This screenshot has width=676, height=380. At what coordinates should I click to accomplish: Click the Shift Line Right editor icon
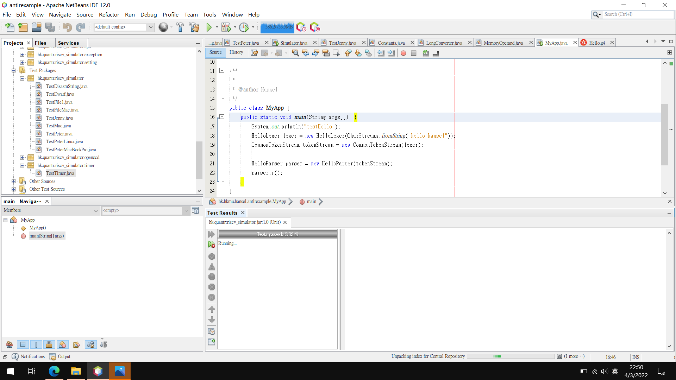pyautogui.click(x=391, y=53)
